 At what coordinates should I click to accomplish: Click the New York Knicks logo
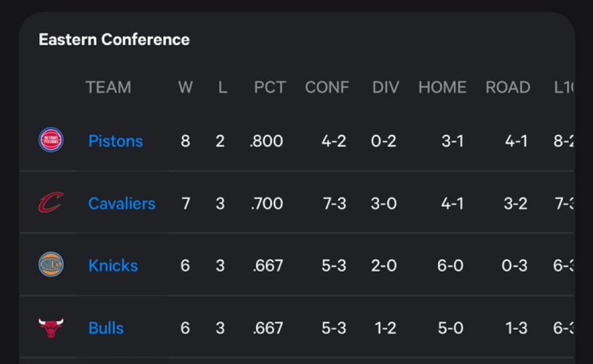click(51, 264)
